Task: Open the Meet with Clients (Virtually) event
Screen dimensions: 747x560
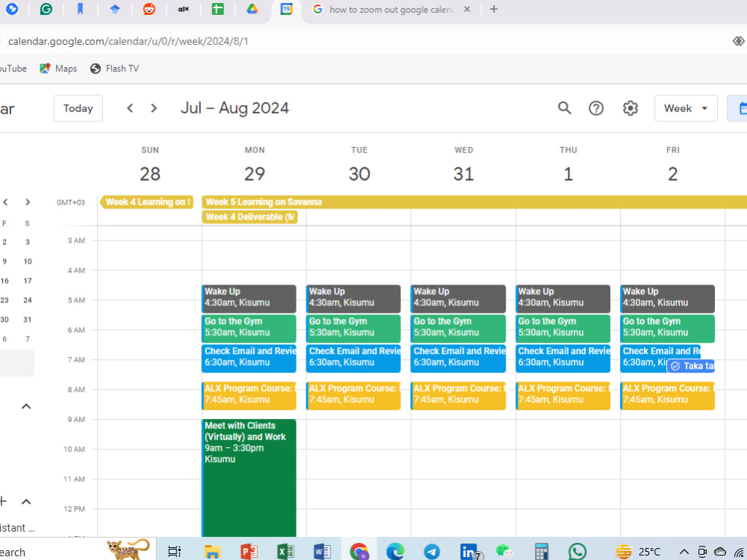Action: click(x=249, y=478)
